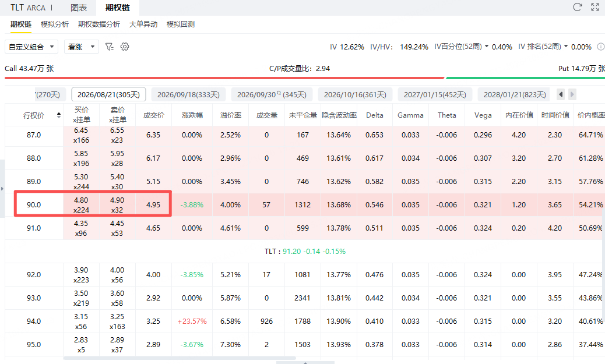
Task: Switch to the 图表 tab
Action: [x=79, y=8]
